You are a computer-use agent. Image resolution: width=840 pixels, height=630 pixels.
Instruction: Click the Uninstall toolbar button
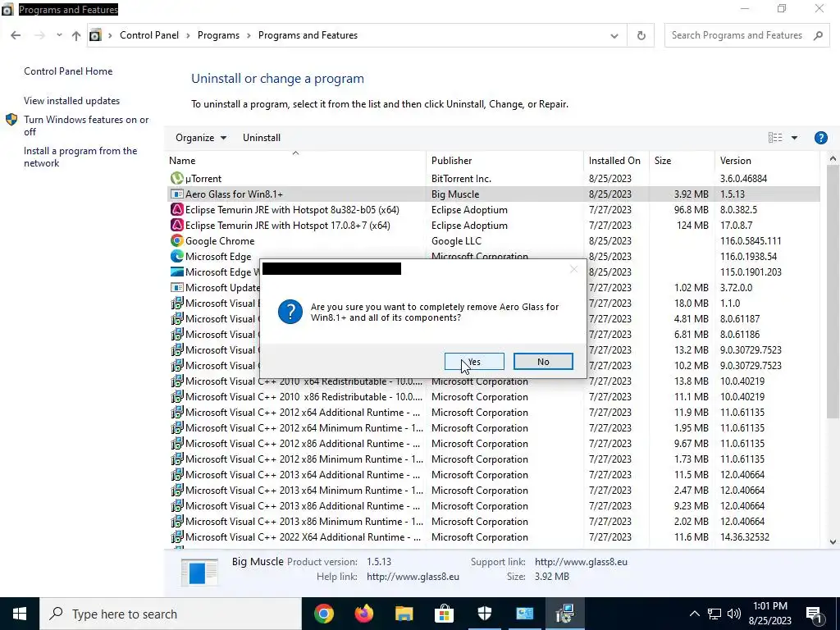[x=262, y=138]
